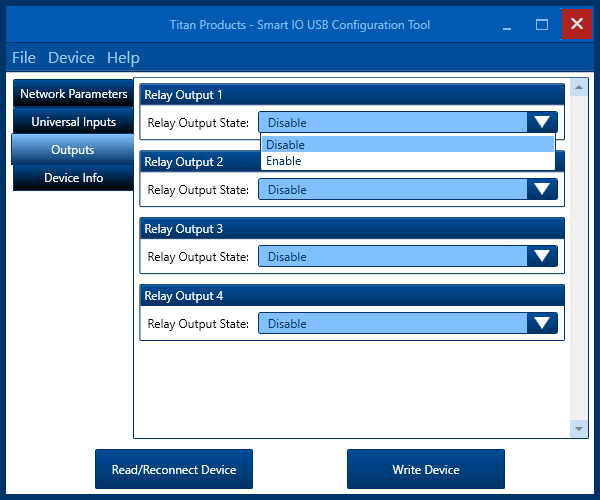Click the Relay Output 3 dropdown arrow
The width and height of the screenshot is (600, 500).
tap(542, 256)
